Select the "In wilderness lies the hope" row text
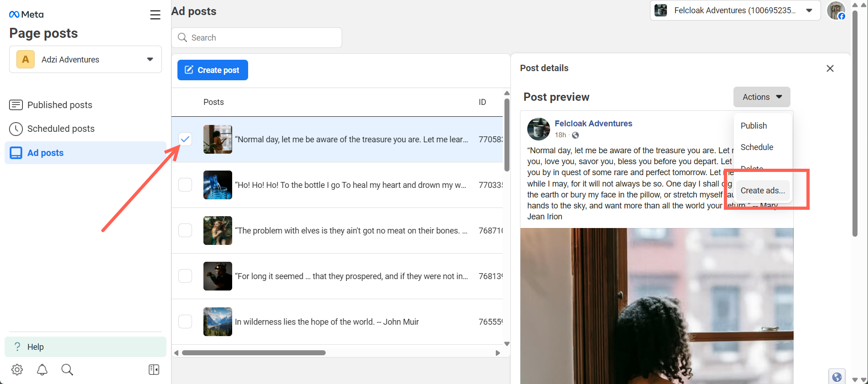 click(327, 322)
